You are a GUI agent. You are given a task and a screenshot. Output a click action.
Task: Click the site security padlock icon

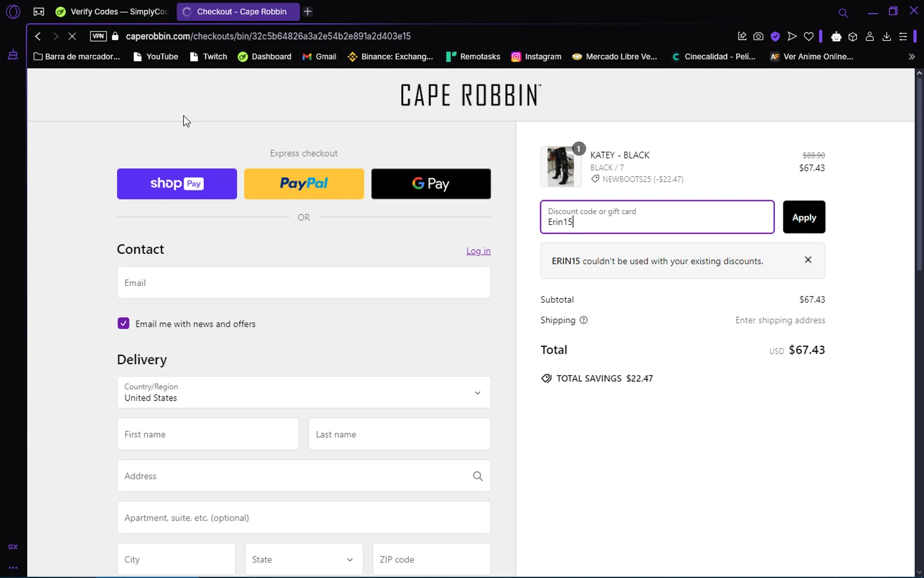coord(115,36)
